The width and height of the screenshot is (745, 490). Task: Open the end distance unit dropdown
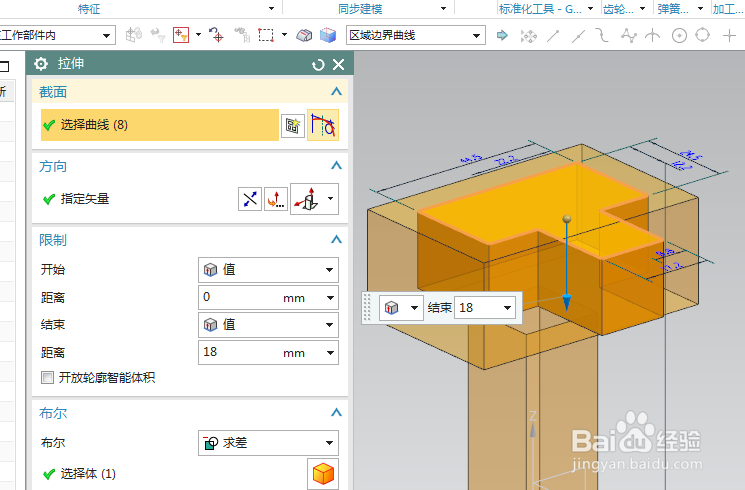[330, 353]
